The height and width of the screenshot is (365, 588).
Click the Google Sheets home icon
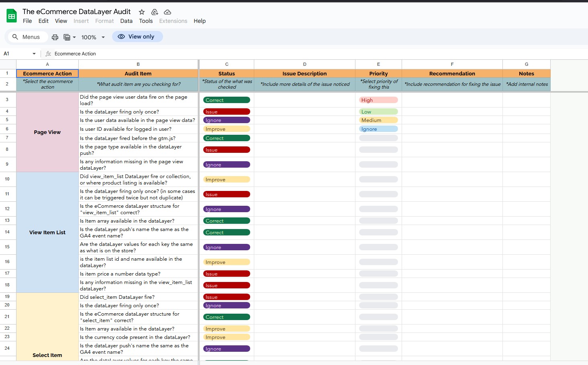tap(11, 15)
